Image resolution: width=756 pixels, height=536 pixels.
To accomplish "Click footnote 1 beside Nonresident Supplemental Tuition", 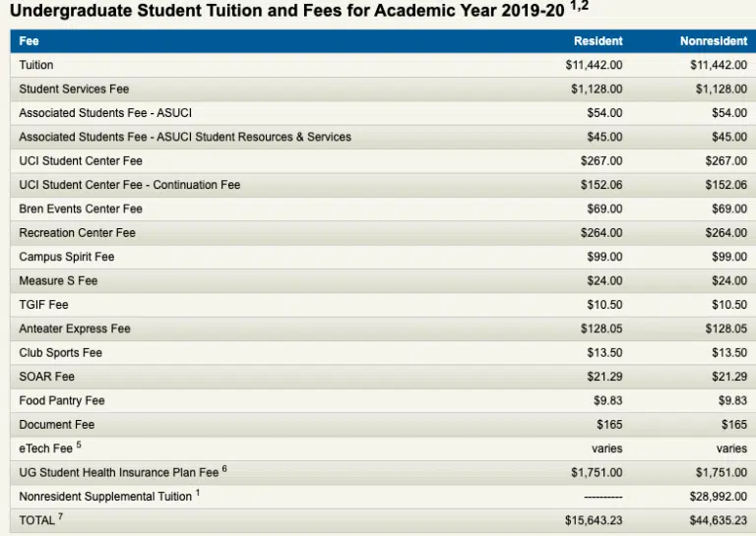I will pyautogui.click(x=198, y=493).
